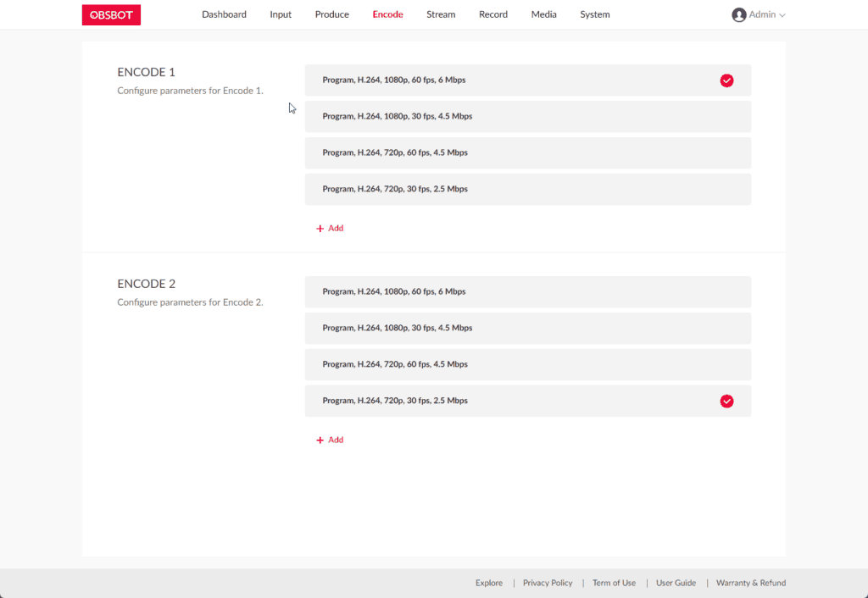Click the OBSBOT logo
This screenshot has width=868, height=598.
111,14
